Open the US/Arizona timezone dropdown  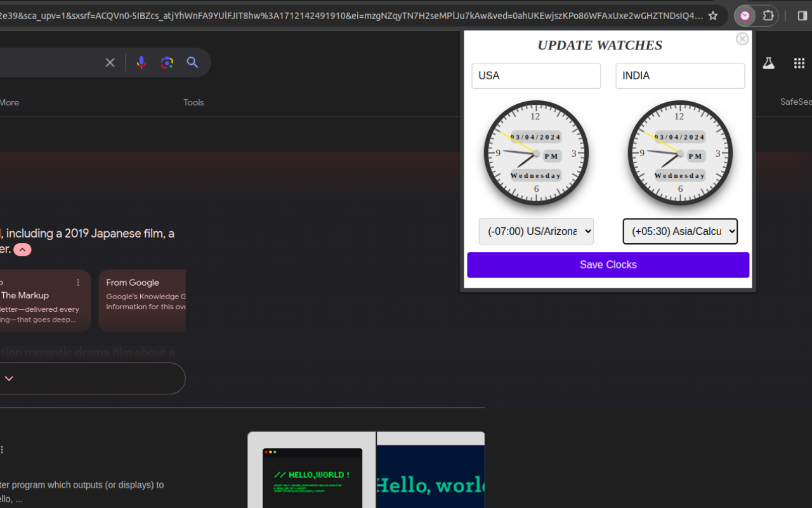click(x=536, y=231)
